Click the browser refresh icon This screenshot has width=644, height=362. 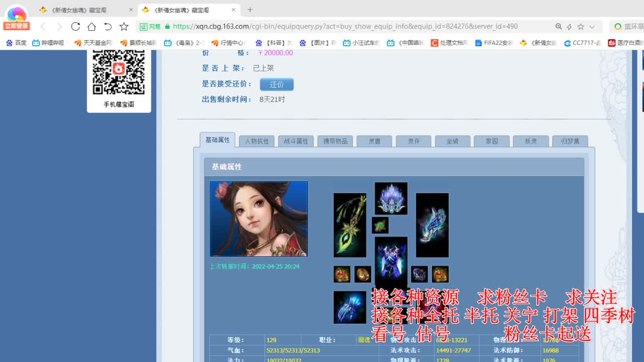pyautogui.click(x=75, y=26)
